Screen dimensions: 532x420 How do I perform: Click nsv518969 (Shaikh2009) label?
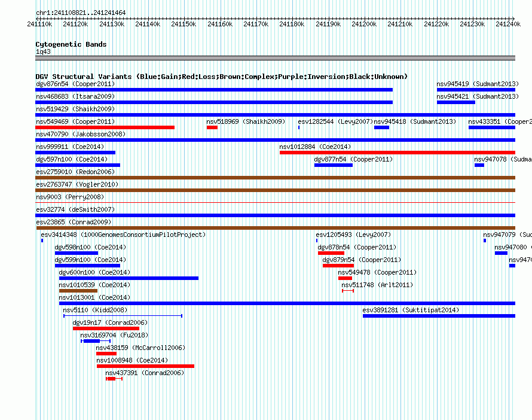(x=246, y=121)
